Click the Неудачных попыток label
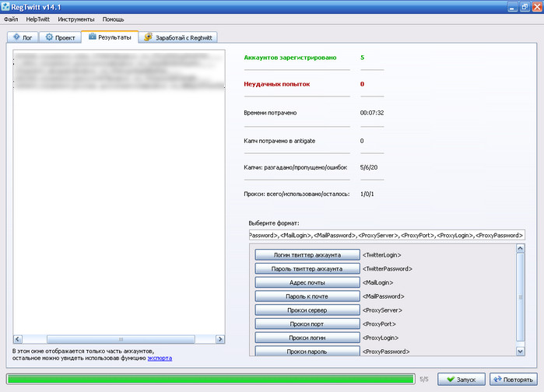 [x=277, y=84]
